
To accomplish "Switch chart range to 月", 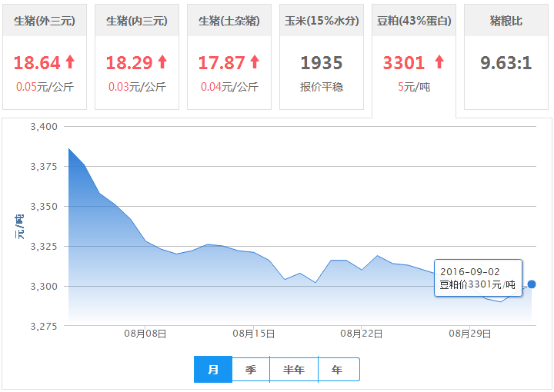I will click(213, 370).
